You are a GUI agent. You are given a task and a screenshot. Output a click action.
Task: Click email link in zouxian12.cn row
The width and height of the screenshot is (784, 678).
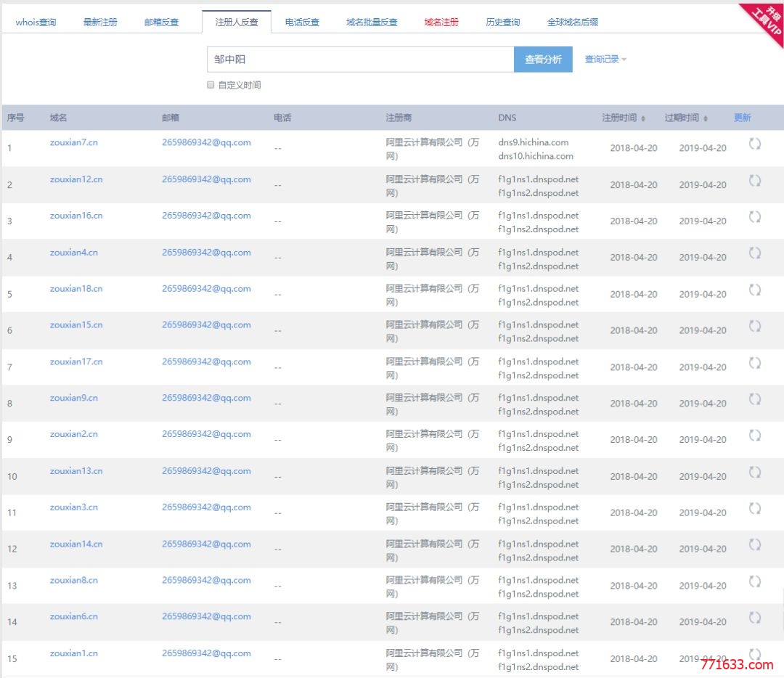click(206, 179)
